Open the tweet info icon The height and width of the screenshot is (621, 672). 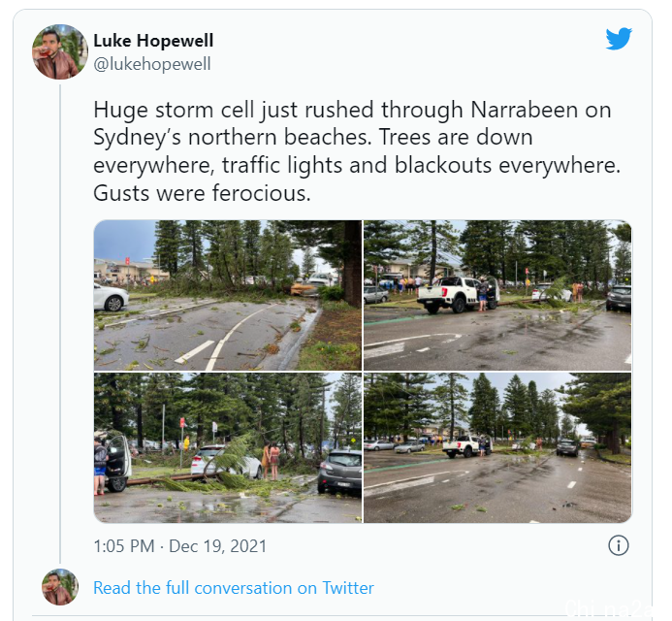pyautogui.click(x=619, y=545)
